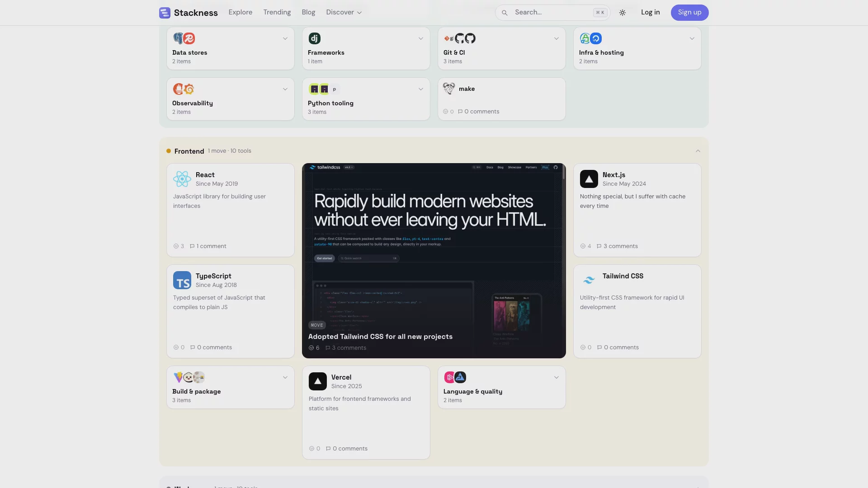
Task: Focus the Search input field
Action: coord(552,13)
